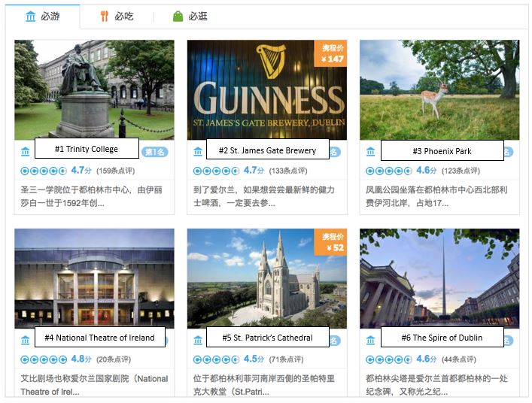532x403 pixels.
Task: Open the St. Patrick's Cathedral photo
Action: (267, 278)
